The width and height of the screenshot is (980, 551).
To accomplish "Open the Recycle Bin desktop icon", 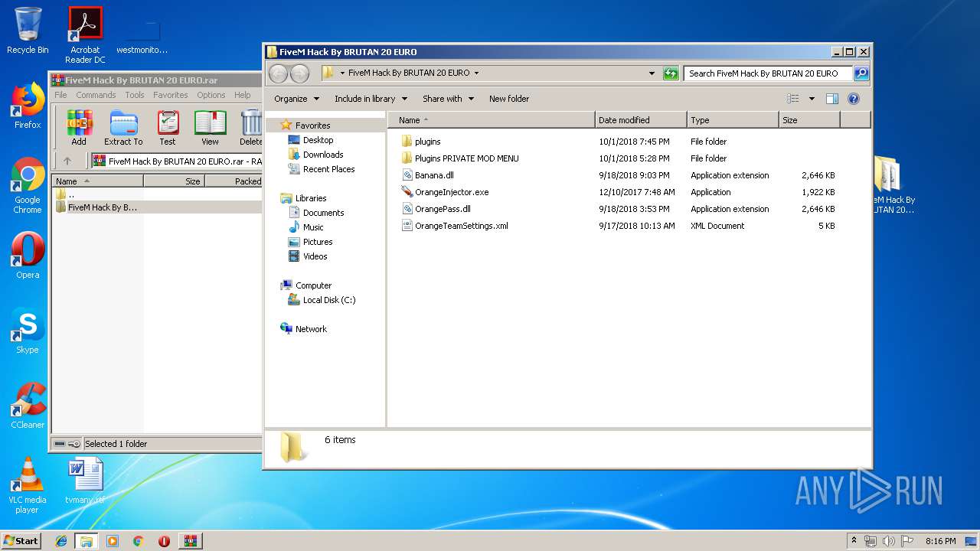I will click(28, 31).
